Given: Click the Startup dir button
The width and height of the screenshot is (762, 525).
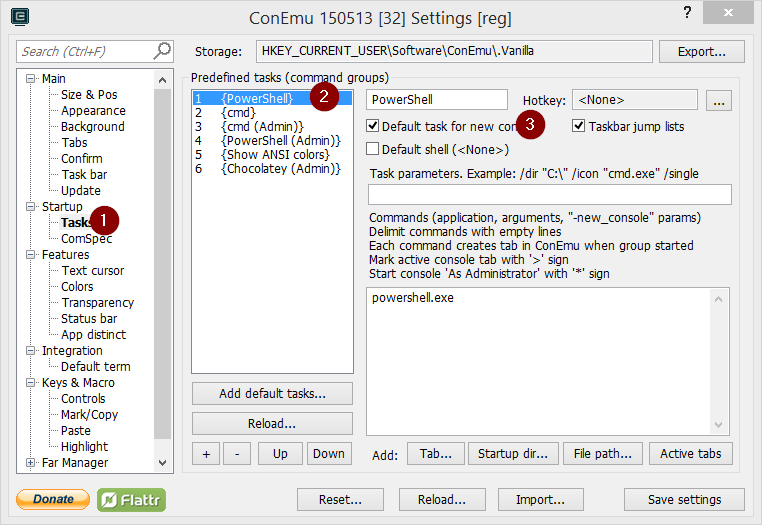Looking at the screenshot, I should point(513,454).
